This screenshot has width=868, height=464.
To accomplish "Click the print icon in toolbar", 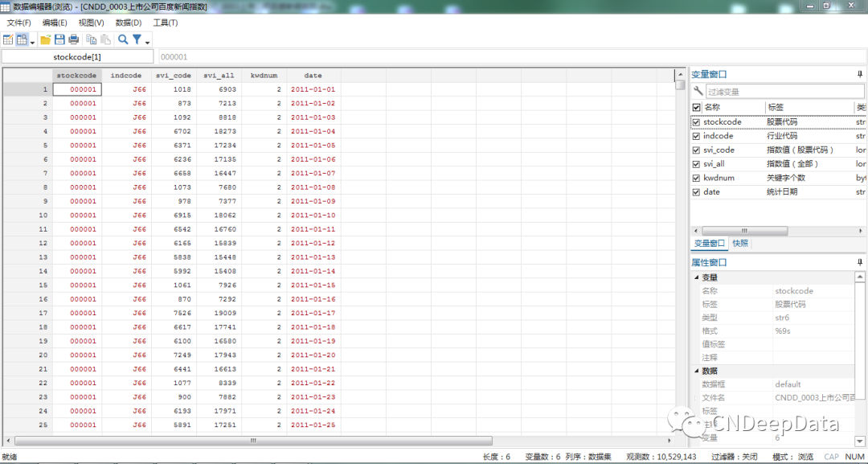I will point(74,39).
